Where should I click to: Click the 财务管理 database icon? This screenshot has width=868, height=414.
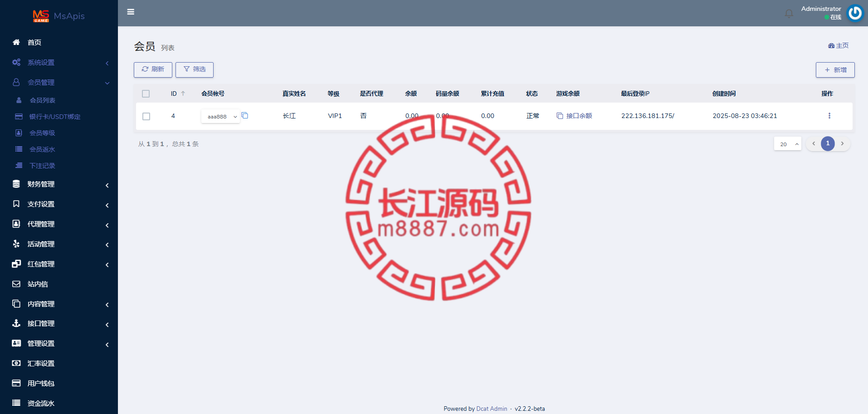(x=16, y=184)
